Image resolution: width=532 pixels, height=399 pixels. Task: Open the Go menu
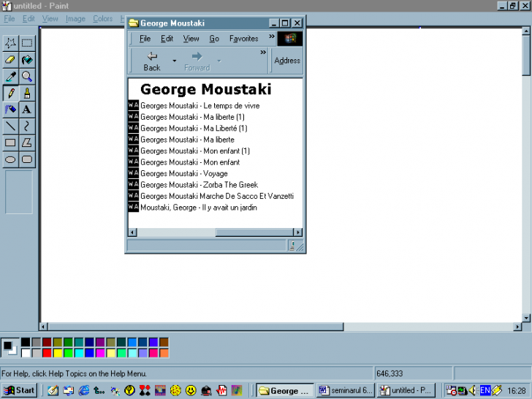coord(214,39)
